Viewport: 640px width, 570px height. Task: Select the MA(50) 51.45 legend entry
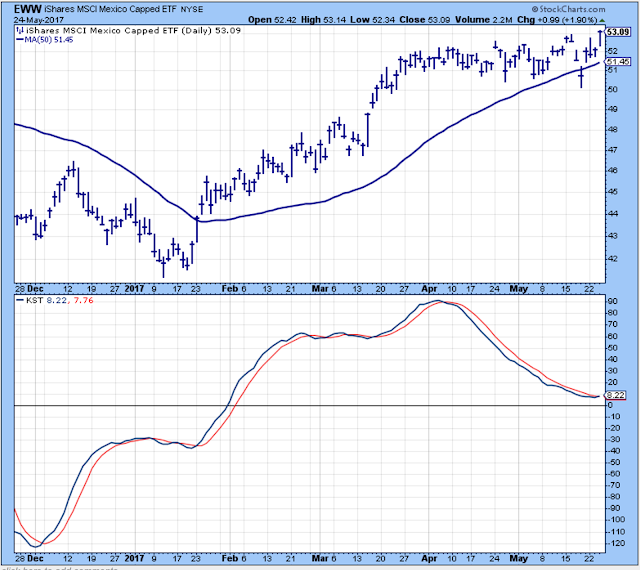[x=45, y=40]
